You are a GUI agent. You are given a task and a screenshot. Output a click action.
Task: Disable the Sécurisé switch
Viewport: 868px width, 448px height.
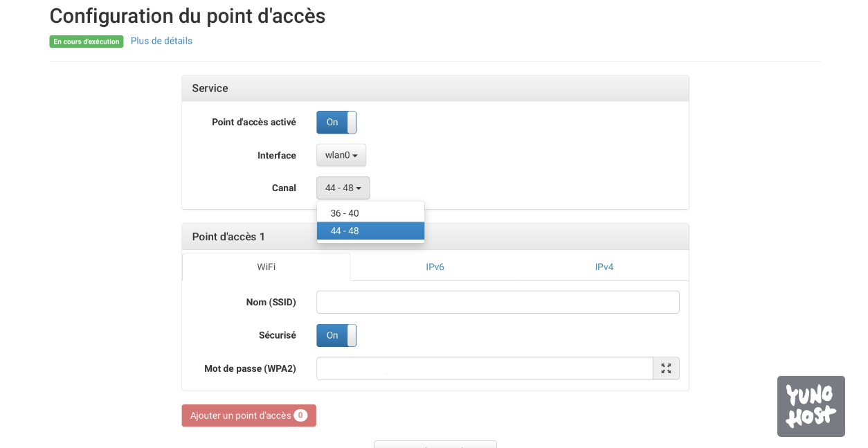336,336
